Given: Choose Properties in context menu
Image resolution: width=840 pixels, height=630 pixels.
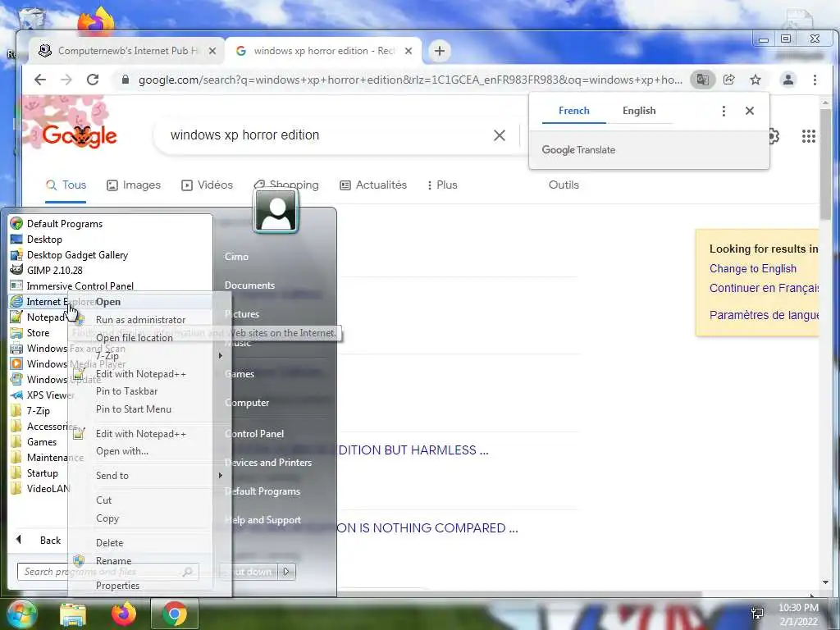Looking at the screenshot, I should [x=150, y=586].
